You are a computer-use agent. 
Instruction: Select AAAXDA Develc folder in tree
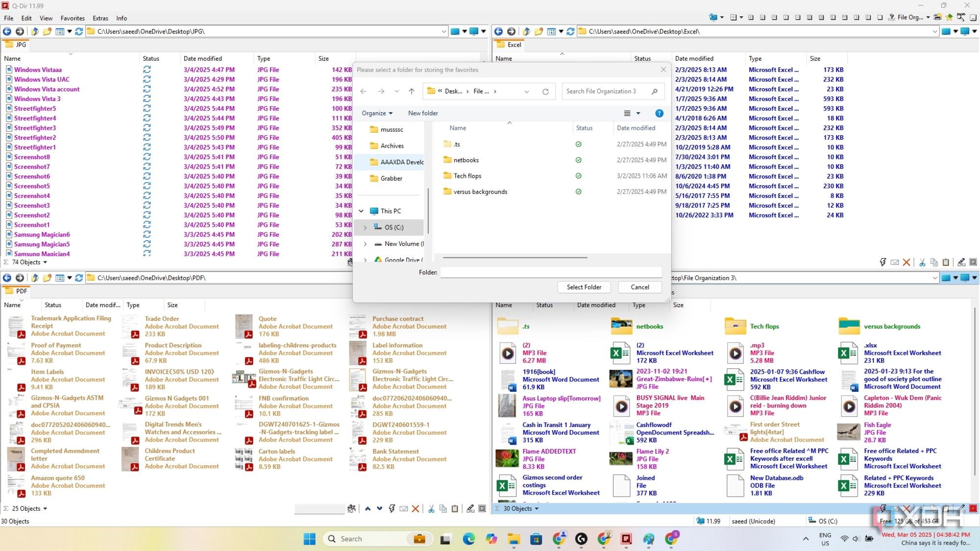point(396,162)
